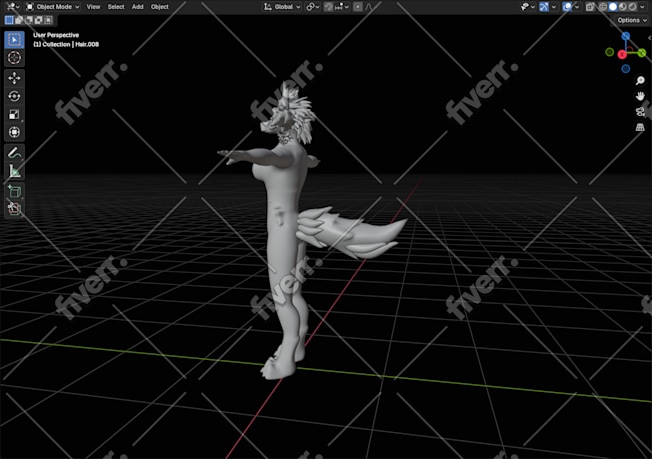Toggle proportional editing button
Viewport: 652px width, 459px height.
pyautogui.click(x=358, y=7)
